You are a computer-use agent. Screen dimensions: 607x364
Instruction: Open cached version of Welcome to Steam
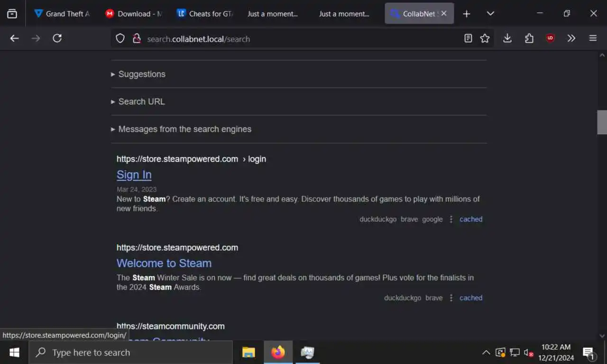471,298
